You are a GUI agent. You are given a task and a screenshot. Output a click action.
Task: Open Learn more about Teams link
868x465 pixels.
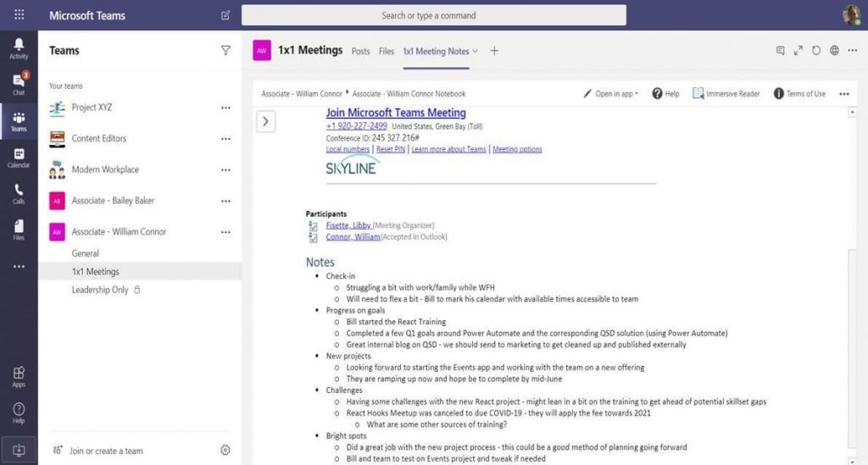point(448,149)
